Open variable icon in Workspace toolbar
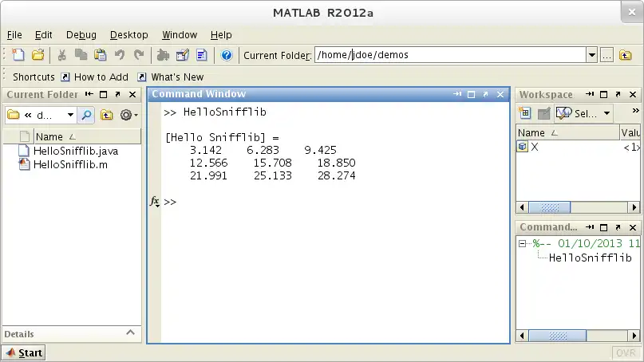This screenshot has height=362, width=644. click(x=543, y=113)
